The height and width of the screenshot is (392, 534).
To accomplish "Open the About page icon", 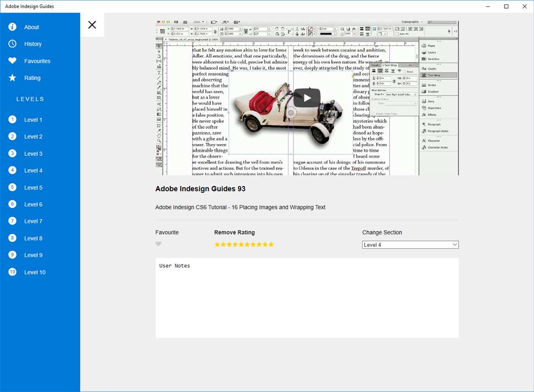I will tap(12, 27).
